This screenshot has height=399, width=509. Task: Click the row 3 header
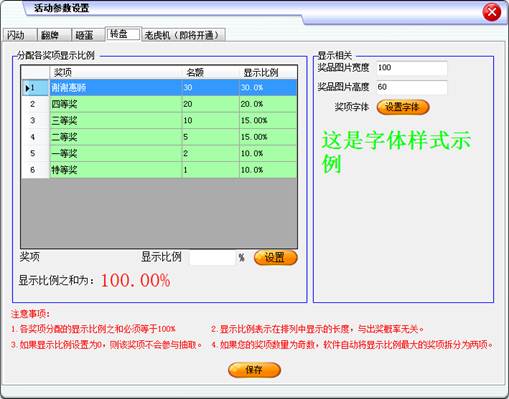coord(35,120)
